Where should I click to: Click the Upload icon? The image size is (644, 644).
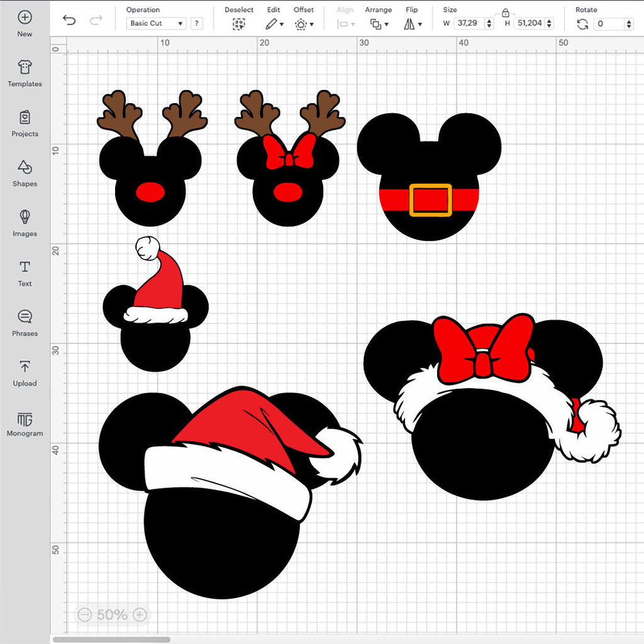pyautogui.click(x=25, y=372)
